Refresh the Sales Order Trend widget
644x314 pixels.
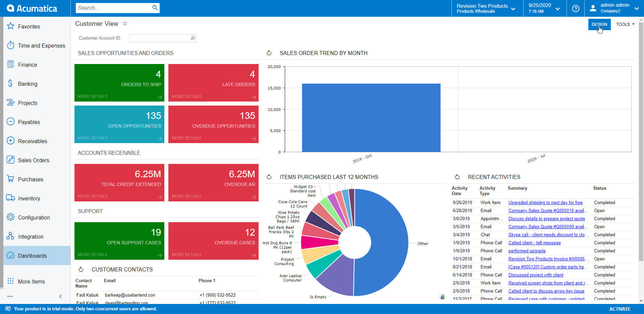tap(269, 53)
